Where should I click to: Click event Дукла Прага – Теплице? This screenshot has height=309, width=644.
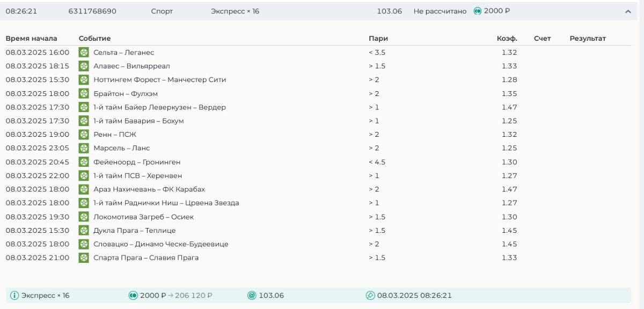coord(135,230)
